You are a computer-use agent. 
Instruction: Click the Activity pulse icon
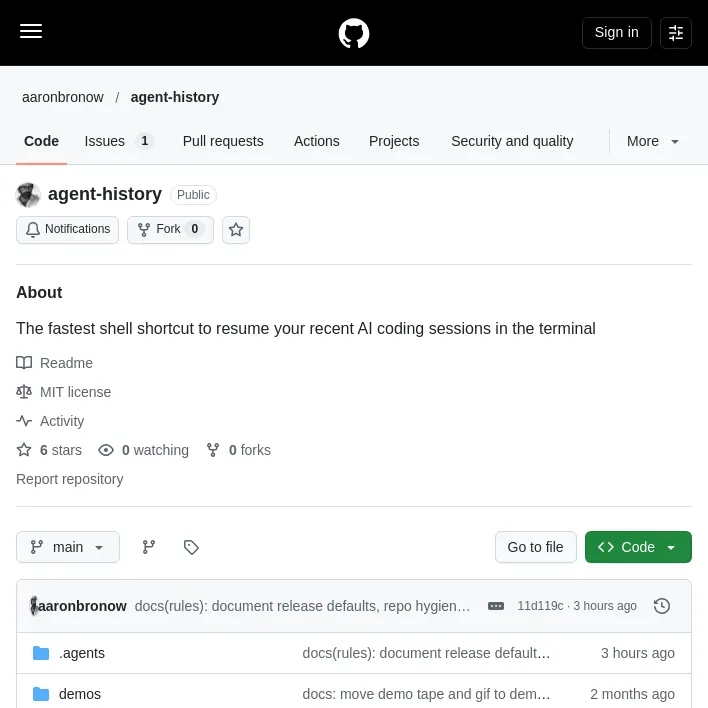(x=24, y=421)
